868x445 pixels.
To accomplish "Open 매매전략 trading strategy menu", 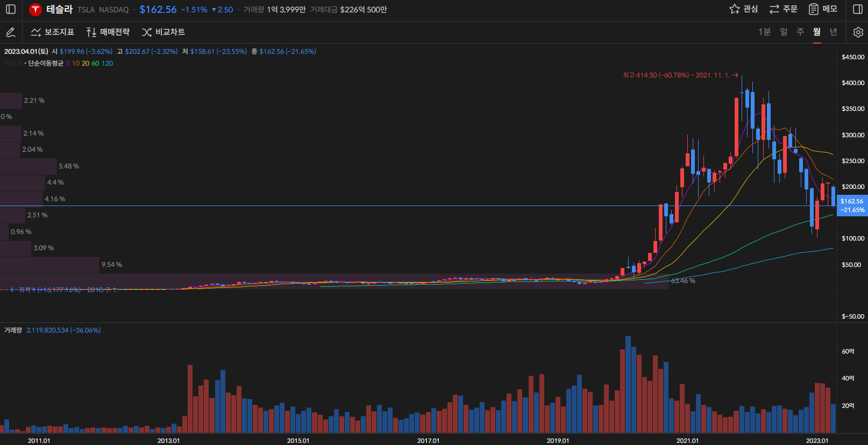I will coord(108,32).
